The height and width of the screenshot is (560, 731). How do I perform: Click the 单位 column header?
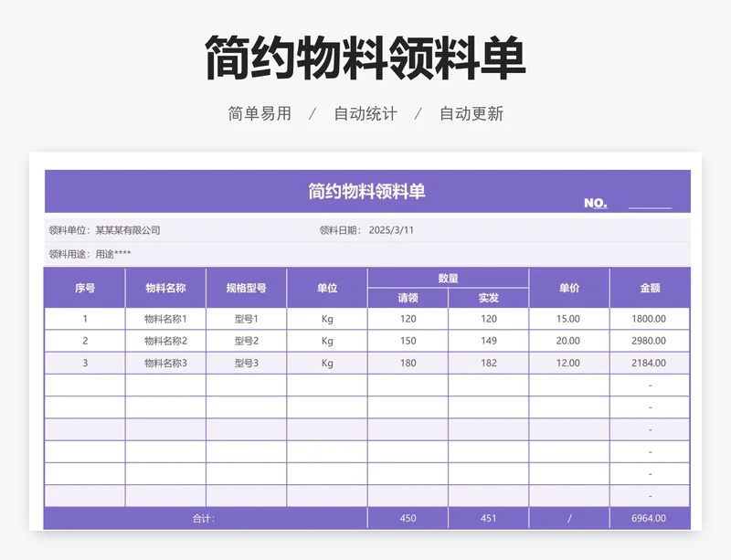click(327, 288)
